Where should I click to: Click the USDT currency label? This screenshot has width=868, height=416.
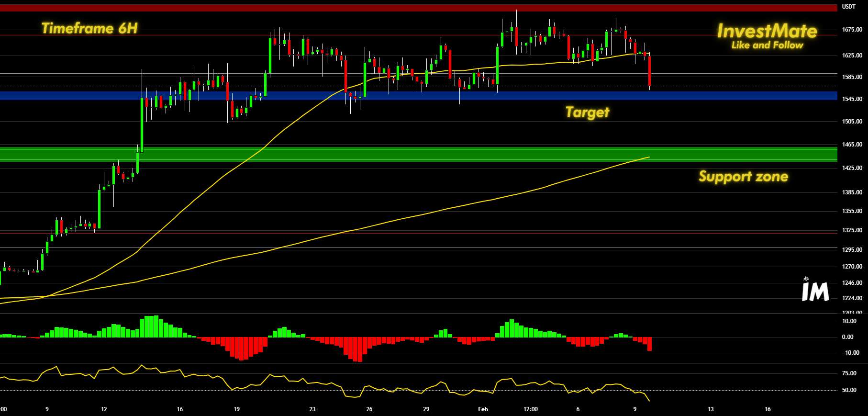(x=849, y=7)
